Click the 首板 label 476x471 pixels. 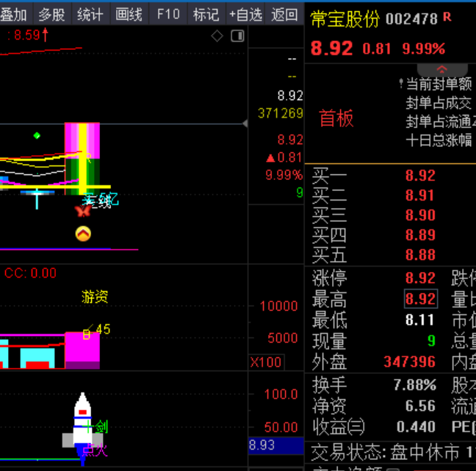tap(336, 118)
